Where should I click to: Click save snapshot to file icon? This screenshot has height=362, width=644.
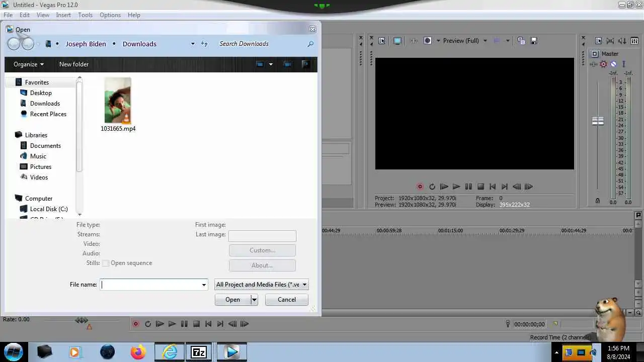534,41
